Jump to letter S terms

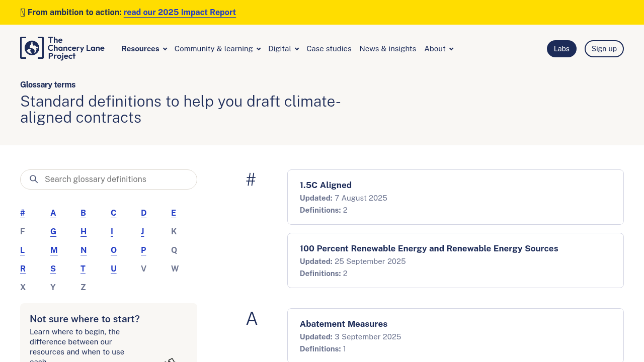pos(53,269)
